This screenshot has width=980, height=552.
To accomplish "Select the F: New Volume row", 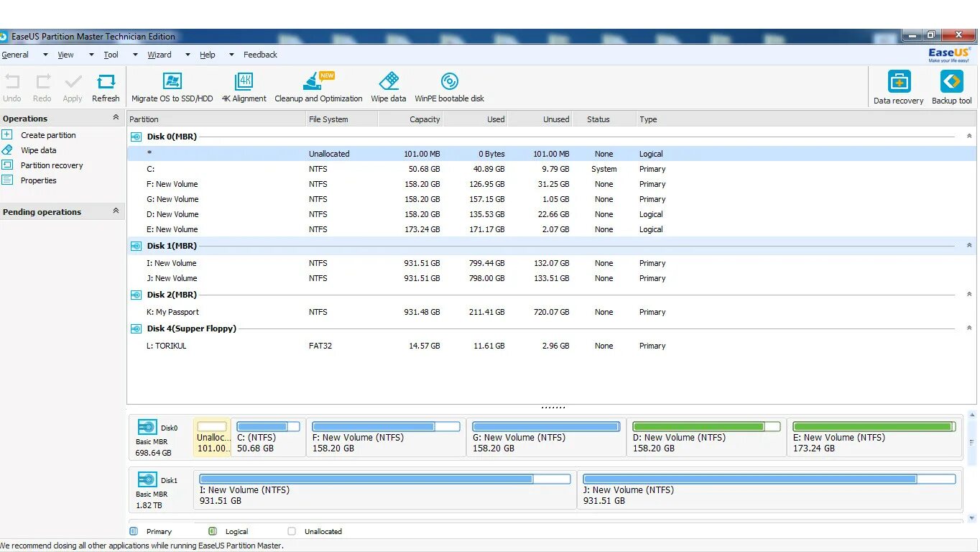I will [552, 184].
